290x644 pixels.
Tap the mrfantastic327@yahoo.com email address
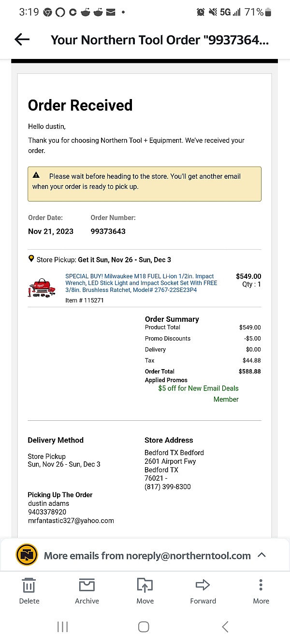click(x=71, y=521)
